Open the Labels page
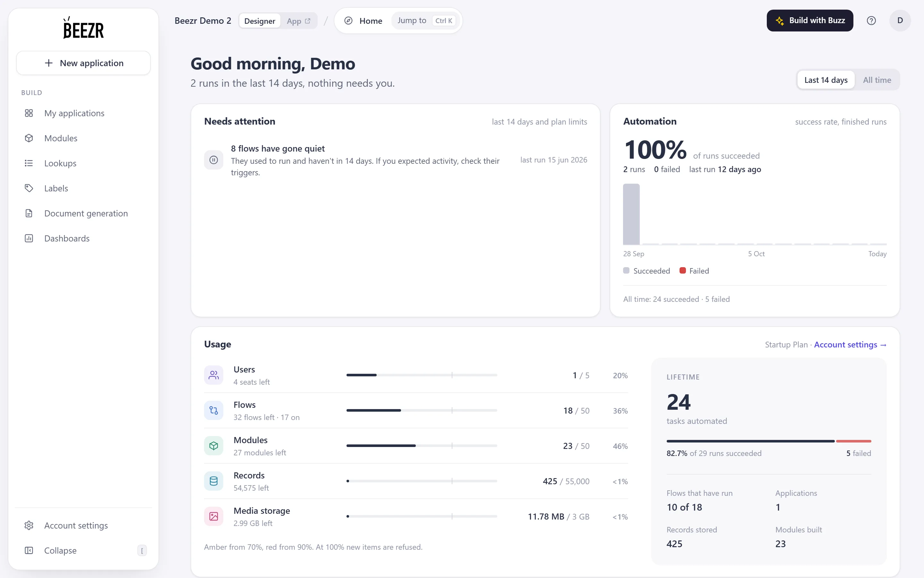924x578 pixels. click(83, 188)
